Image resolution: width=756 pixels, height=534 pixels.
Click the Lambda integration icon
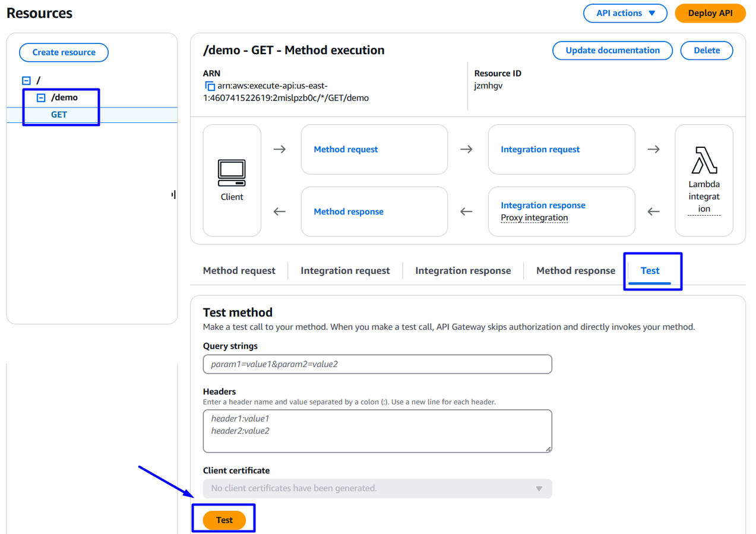coord(704,160)
